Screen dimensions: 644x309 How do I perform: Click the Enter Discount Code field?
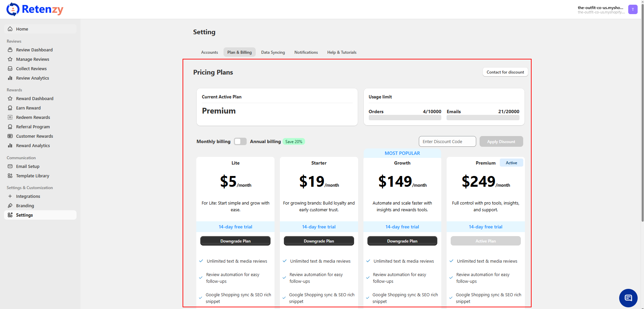tap(447, 141)
